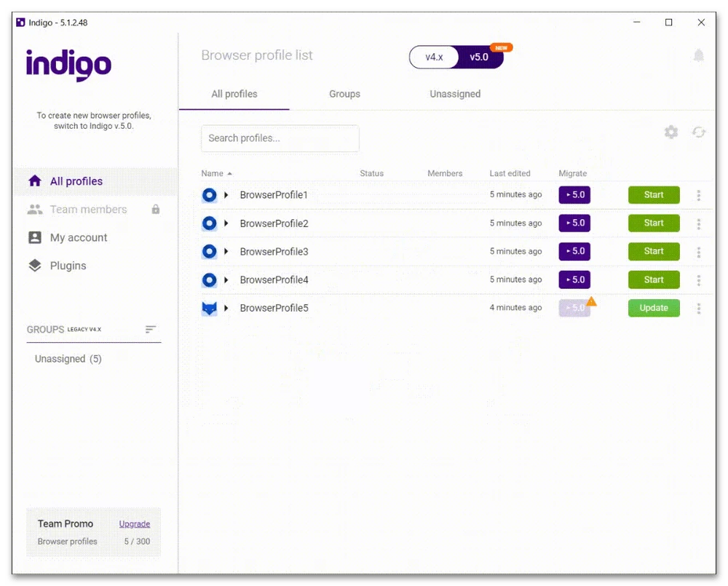Image resolution: width=728 pixels, height=586 pixels.
Task: Refresh the profile list with sync icon
Action: (699, 132)
